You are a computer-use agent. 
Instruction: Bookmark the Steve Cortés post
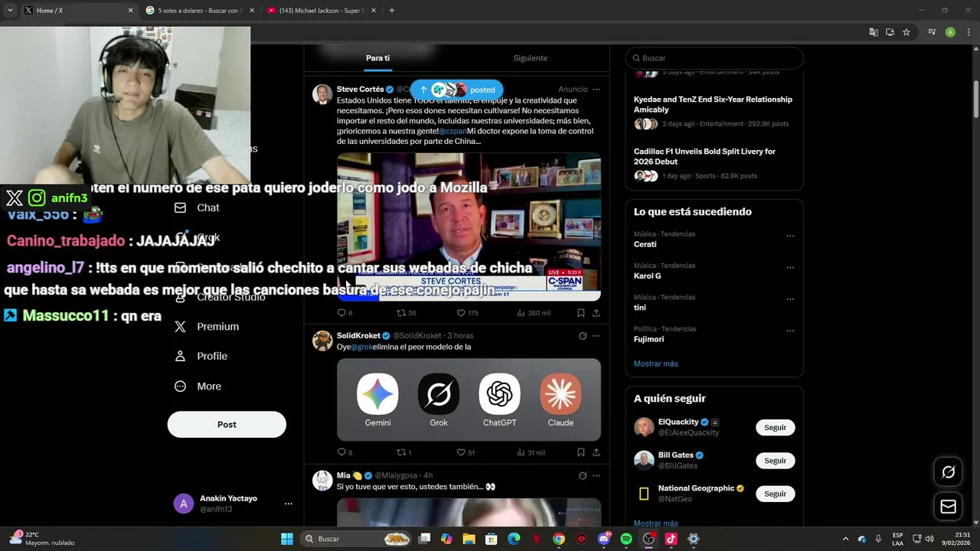[581, 313]
